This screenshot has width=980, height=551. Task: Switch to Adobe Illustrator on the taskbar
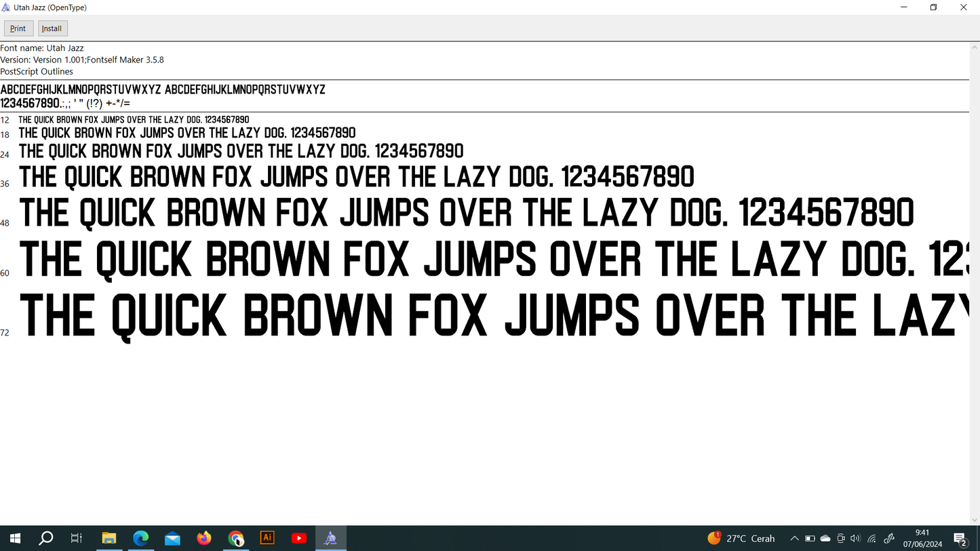[267, 538]
